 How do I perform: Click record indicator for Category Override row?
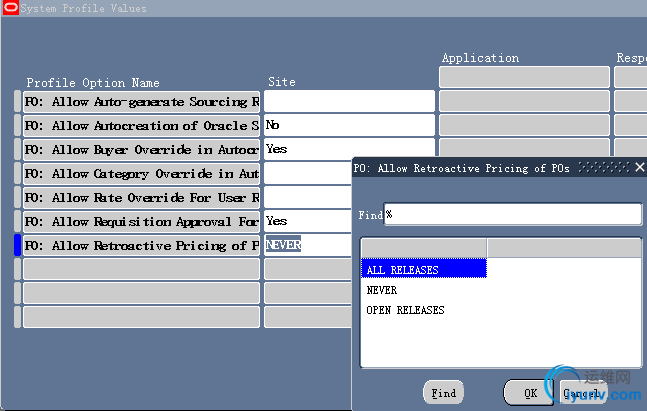[x=17, y=173]
